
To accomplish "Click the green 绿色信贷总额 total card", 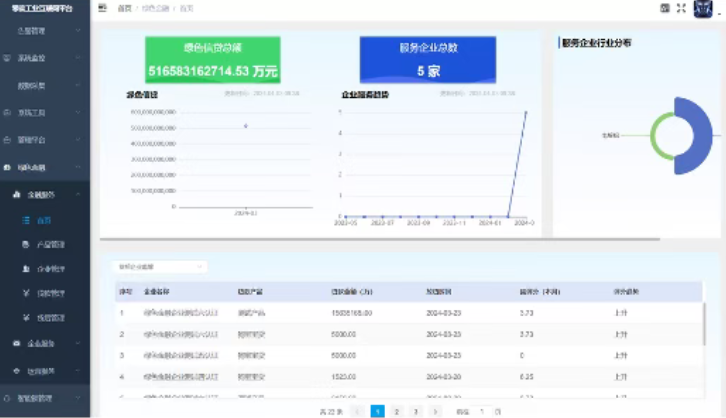I will (213, 60).
